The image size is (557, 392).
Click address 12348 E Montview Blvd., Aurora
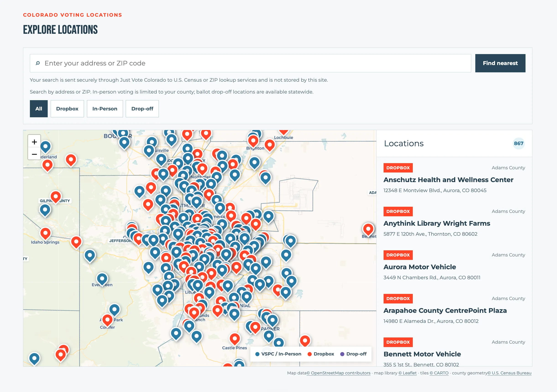pyautogui.click(x=435, y=191)
